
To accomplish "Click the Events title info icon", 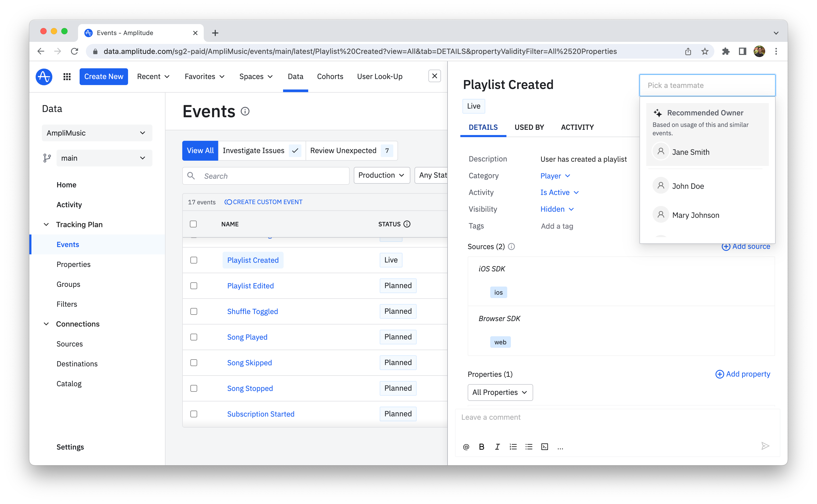I will click(245, 111).
